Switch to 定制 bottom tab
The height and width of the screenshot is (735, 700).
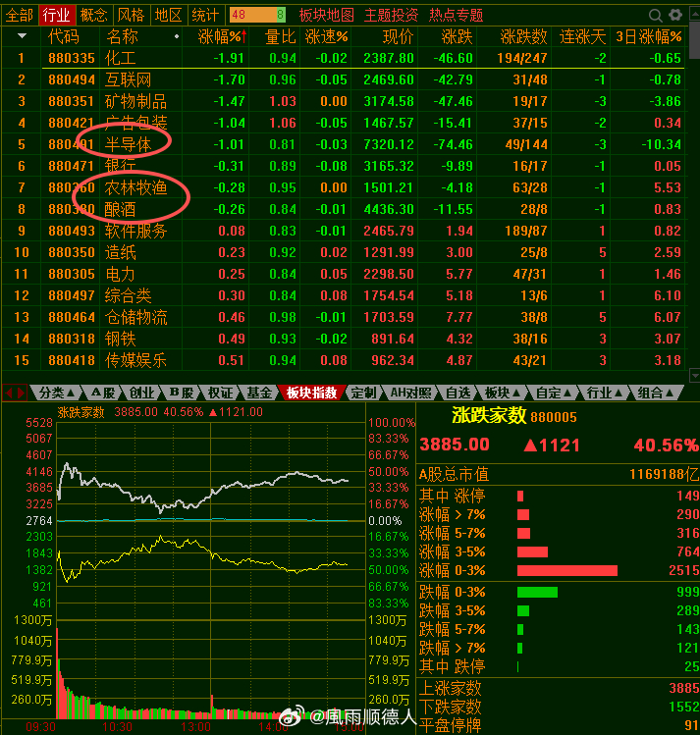(x=364, y=393)
